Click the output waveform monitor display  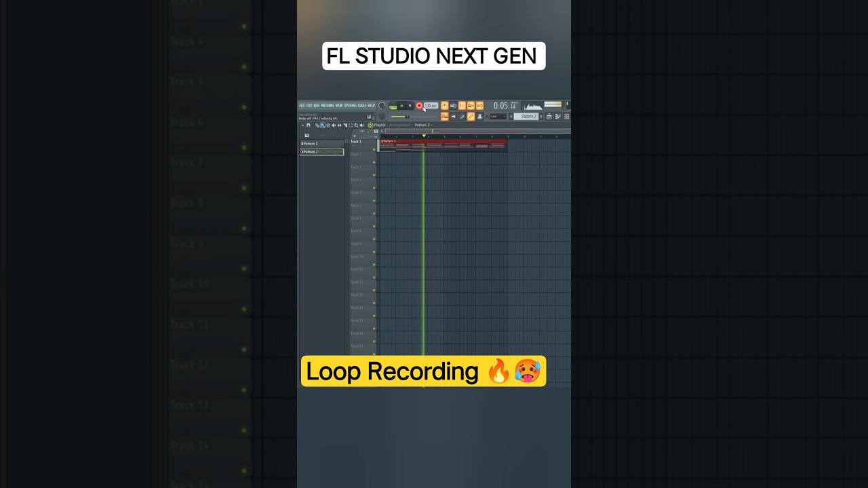click(x=533, y=106)
